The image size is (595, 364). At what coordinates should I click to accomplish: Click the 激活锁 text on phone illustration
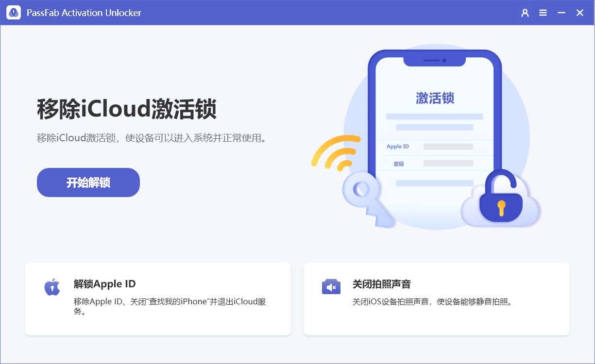[435, 98]
